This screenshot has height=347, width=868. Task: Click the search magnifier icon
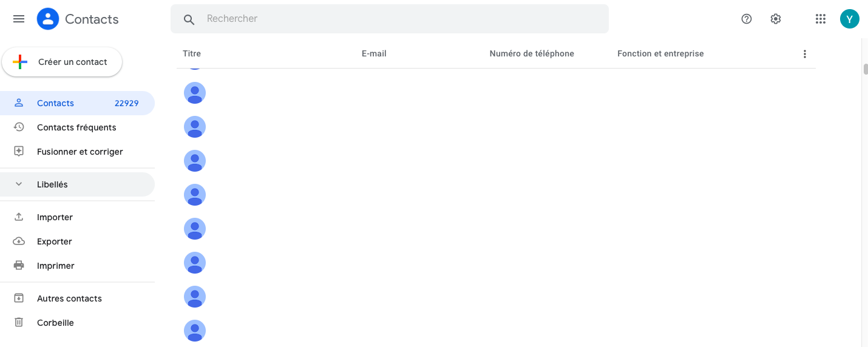tap(189, 19)
